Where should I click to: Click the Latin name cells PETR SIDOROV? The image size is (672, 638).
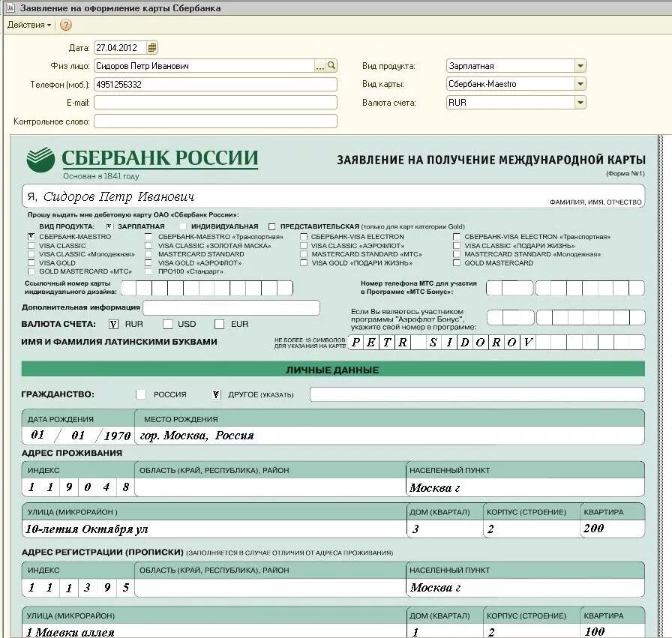[496, 343]
